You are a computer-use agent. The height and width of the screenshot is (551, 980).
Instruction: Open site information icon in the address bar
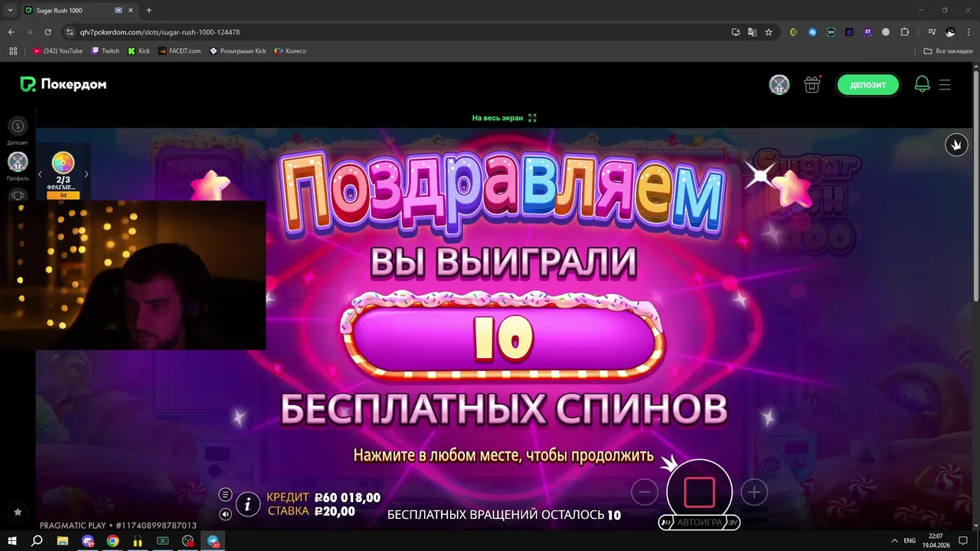(x=69, y=32)
